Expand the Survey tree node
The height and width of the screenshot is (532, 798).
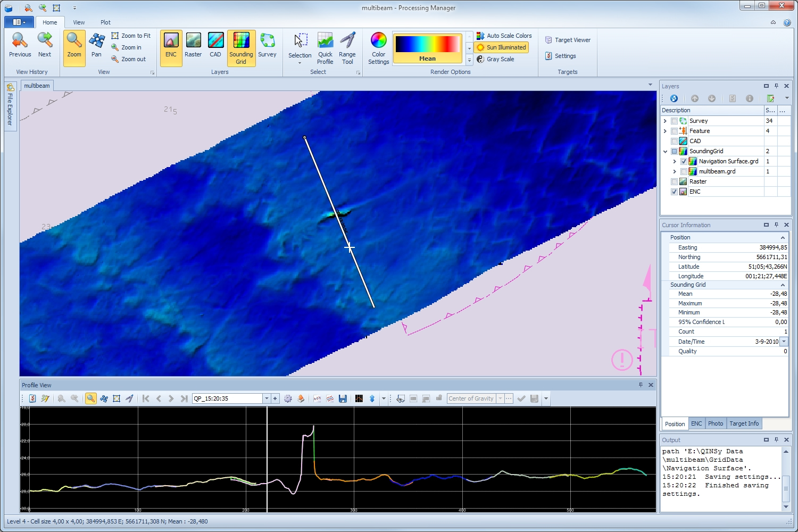pos(665,121)
